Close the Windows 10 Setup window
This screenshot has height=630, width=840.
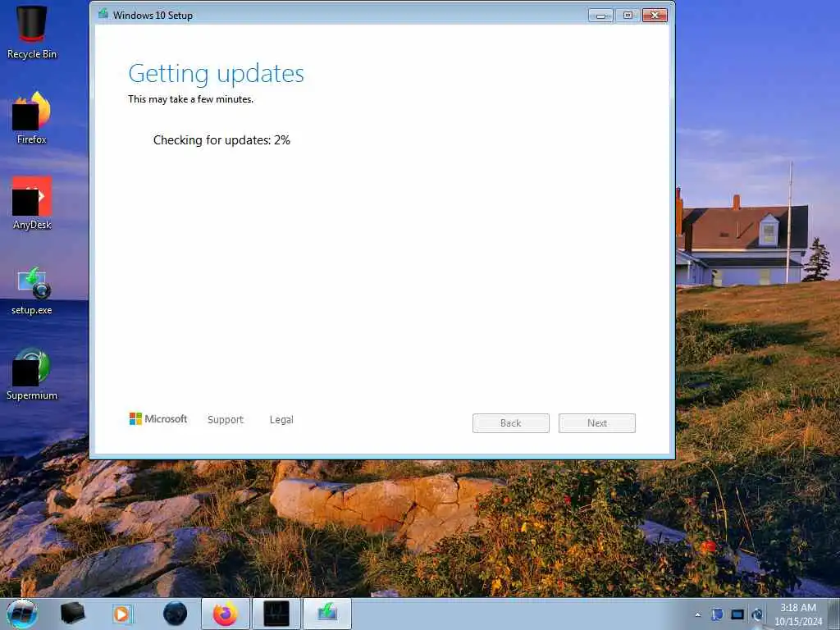(x=655, y=16)
